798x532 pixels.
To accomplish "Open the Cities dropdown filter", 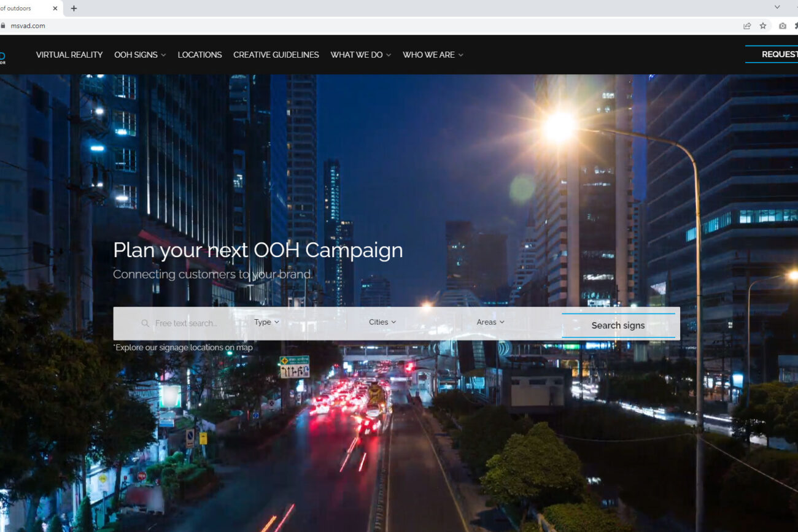I will pos(382,322).
